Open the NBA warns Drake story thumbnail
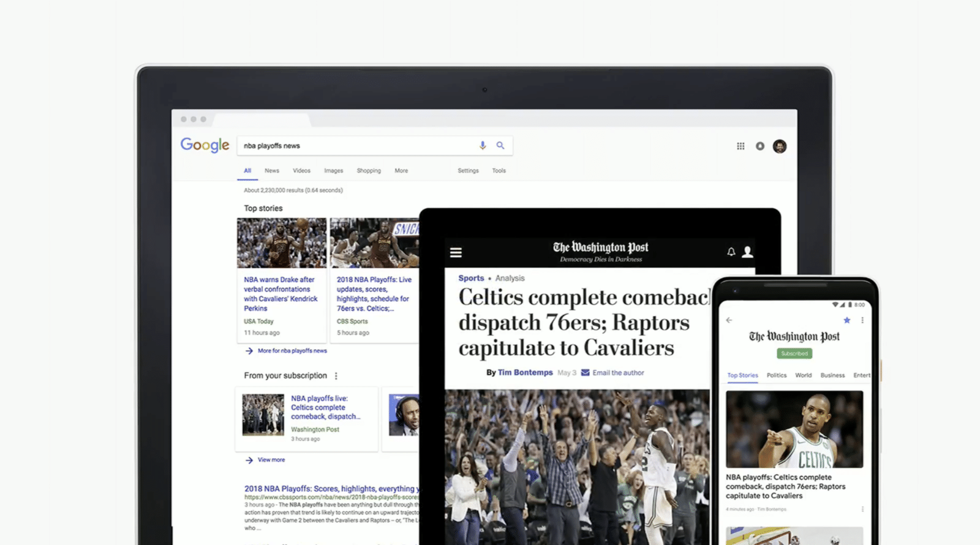Viewport: 980px width, 545px height. coord(282,243)
